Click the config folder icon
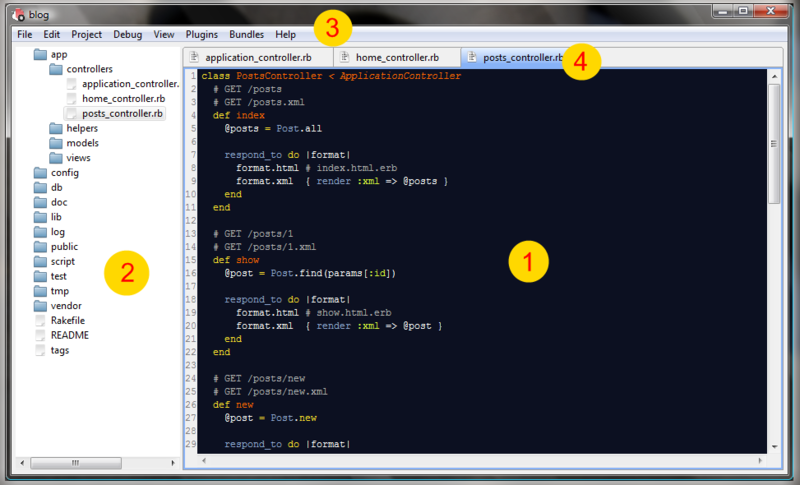 click(x=40, y=172)
